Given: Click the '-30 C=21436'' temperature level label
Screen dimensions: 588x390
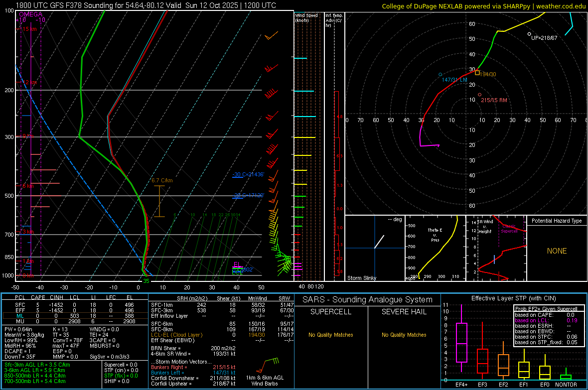Looking at the screenshot, I should [x=248, y=174].
